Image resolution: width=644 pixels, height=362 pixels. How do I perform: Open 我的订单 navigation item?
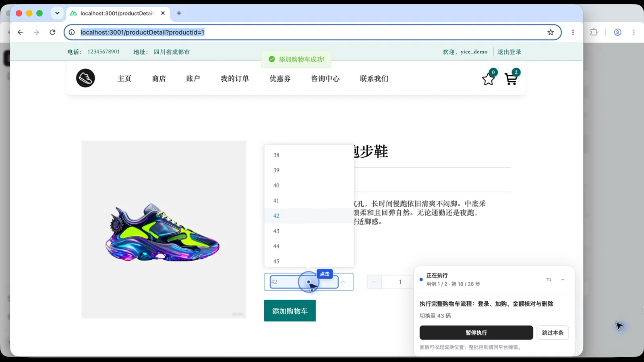coord(235,78)
